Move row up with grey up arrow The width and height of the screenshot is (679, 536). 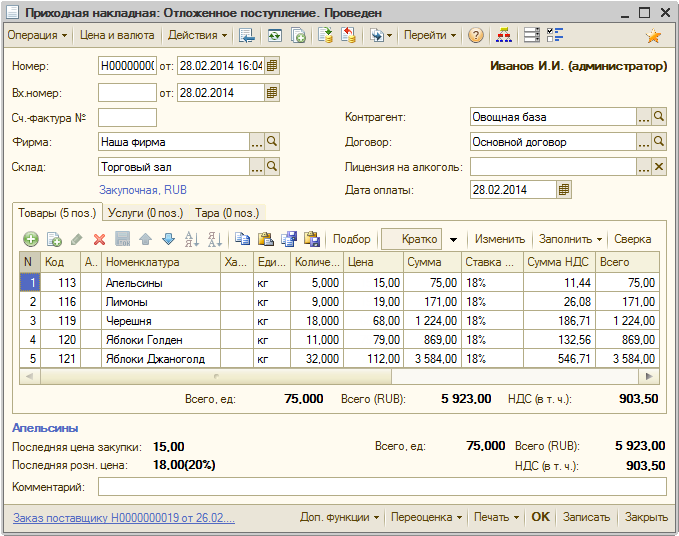[146, 239]
